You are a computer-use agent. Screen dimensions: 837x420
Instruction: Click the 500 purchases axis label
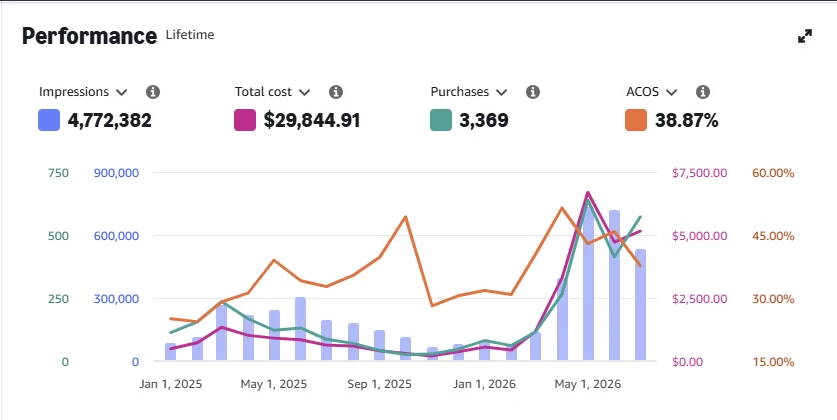[x=59, y=236]
